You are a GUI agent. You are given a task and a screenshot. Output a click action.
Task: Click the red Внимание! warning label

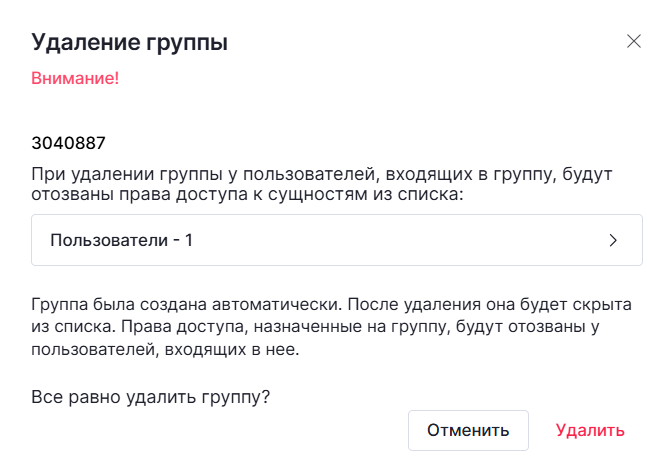pyautogui.click(x=75, y=77)
